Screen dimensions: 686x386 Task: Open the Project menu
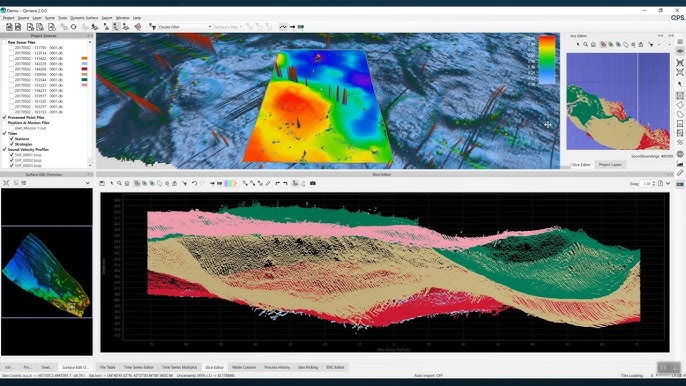point(9,18)
